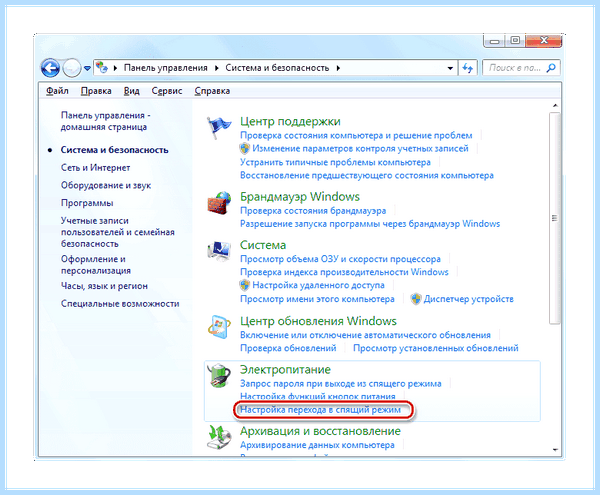Expand arrow after Система и безопасность breadcrumb
The width and height of the screenshot is (600, 495).
click(x=338, y=68)
